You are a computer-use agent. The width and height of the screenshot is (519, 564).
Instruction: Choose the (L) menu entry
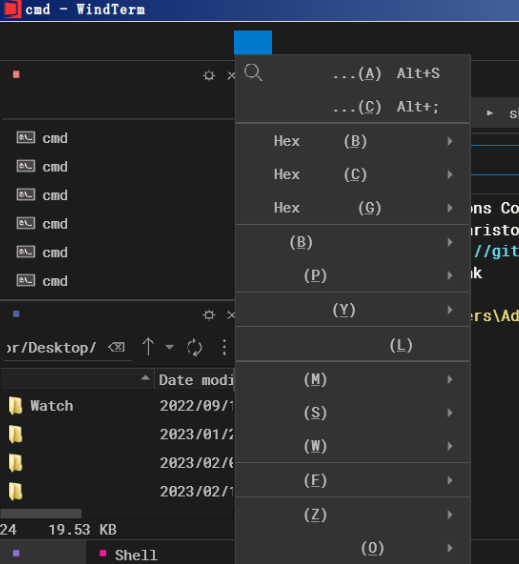coord(353,345)
